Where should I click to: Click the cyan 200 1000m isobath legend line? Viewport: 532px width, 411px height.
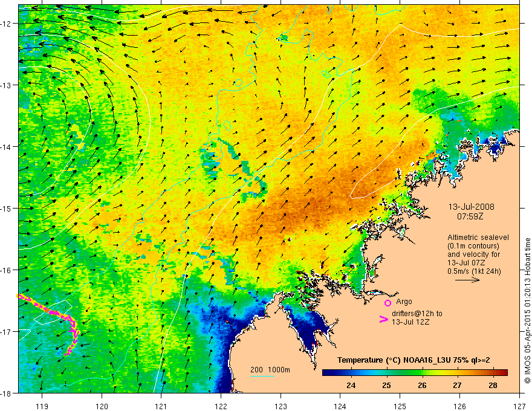[262, 376]
